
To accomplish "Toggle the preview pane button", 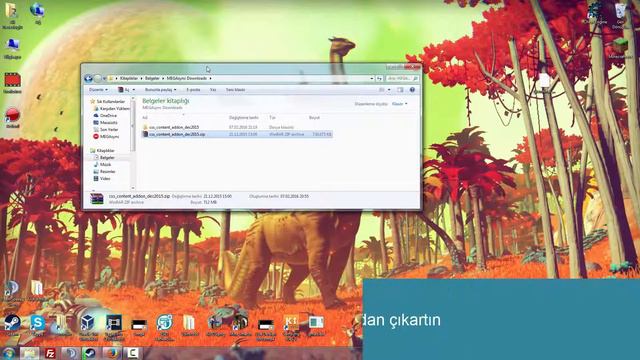I will (x=400, y=90).
